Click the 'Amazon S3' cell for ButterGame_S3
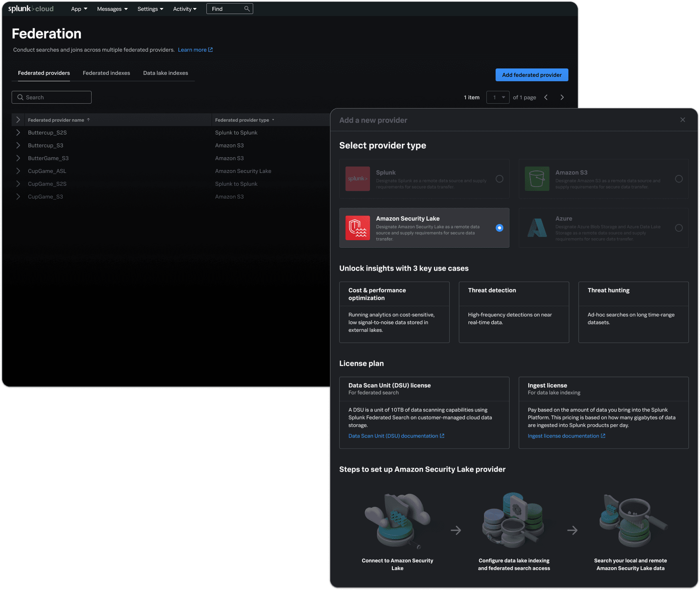700x590 pixels. 230,158
